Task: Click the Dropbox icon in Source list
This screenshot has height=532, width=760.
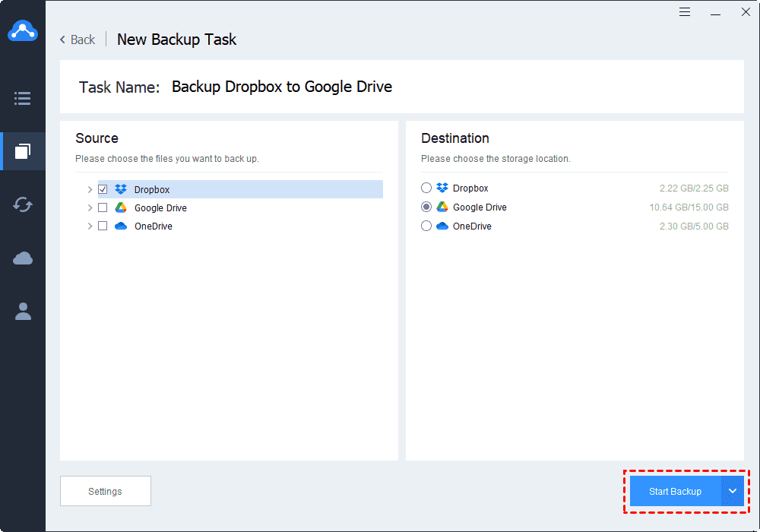Action: (x=121, y=189)
